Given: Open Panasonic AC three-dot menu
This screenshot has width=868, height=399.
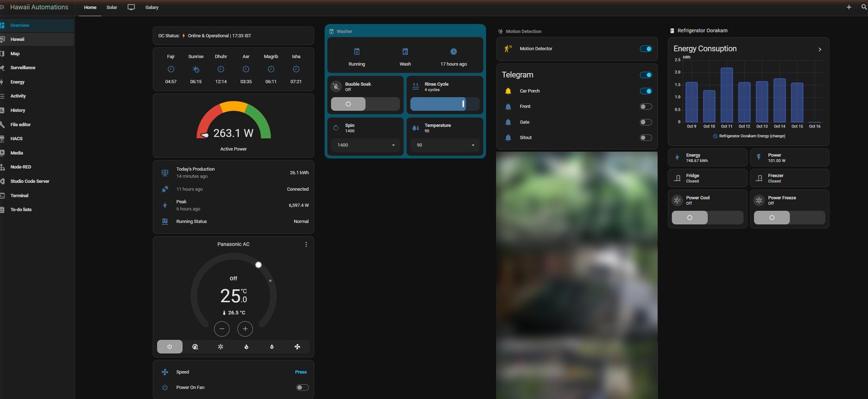Looking at the screenshot, I should coord(306,244).
